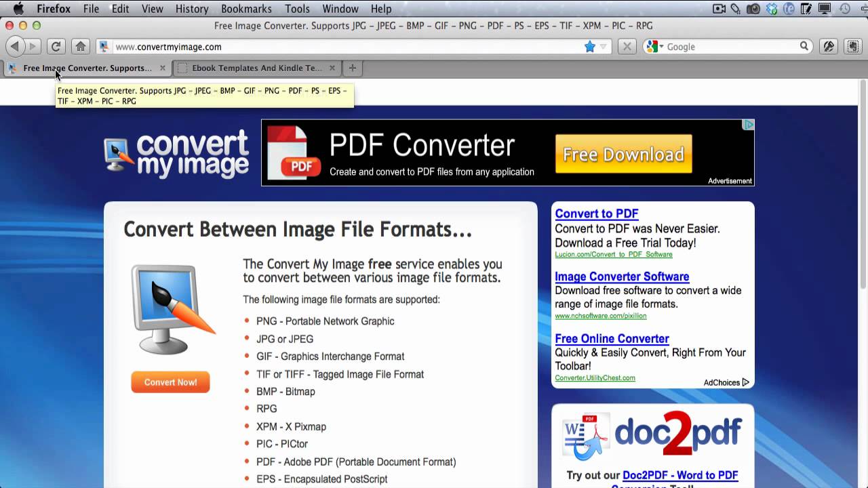868x488 pixels.
Task: Click the 'EPS - Encapsulated PostScript' item
Action: click(x=322, y=479)
